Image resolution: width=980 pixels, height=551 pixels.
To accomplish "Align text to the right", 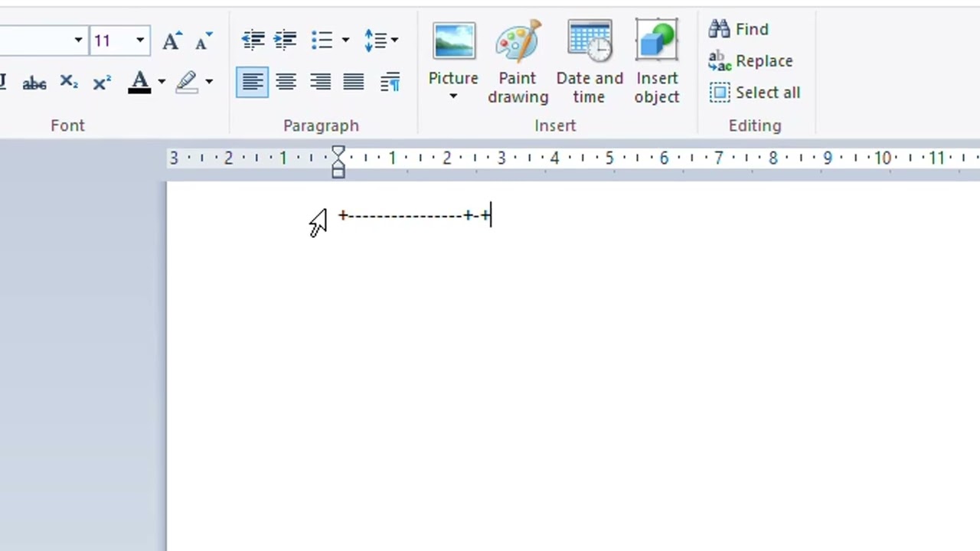I will [320, 82].
